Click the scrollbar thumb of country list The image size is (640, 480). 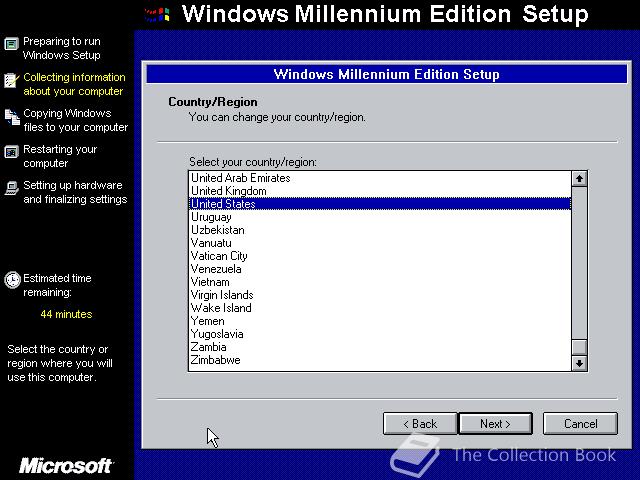pos(579,347)
